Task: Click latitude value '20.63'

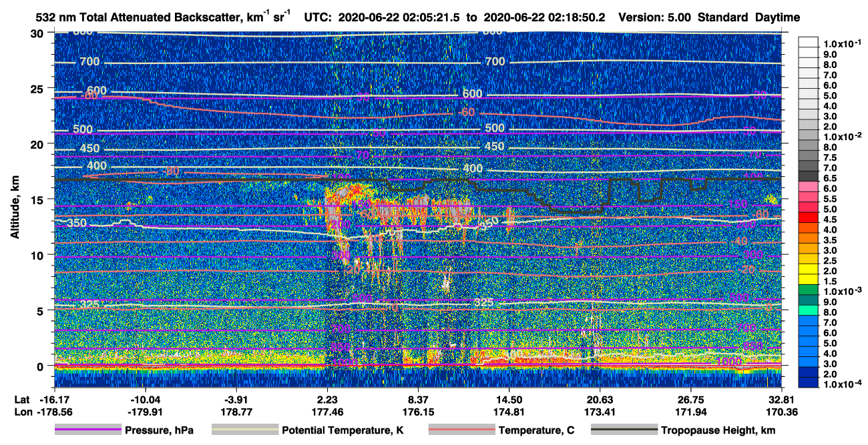Action: click(x=600, y=399)
